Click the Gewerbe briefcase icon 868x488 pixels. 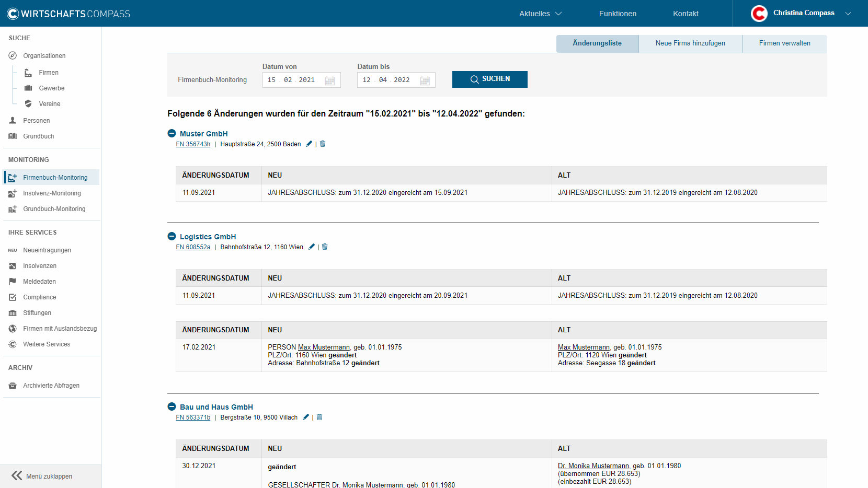(x=28, y=88)
